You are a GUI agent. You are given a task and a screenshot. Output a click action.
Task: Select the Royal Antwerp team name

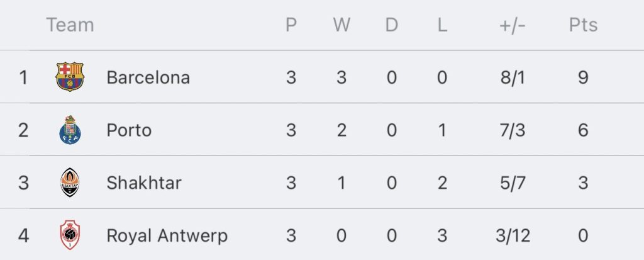167,236
